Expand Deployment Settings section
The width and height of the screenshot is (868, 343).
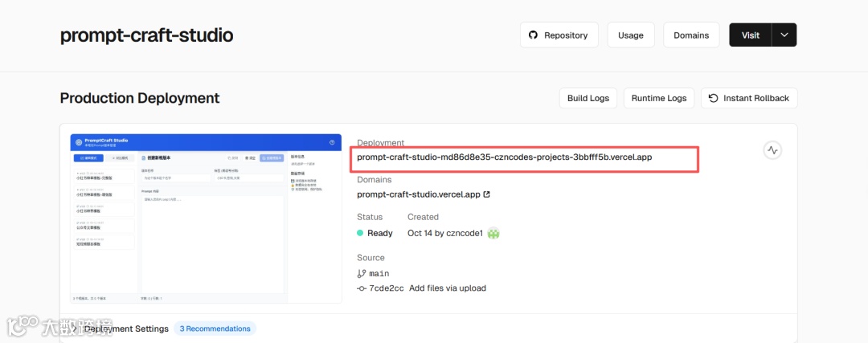pos(126,329)
